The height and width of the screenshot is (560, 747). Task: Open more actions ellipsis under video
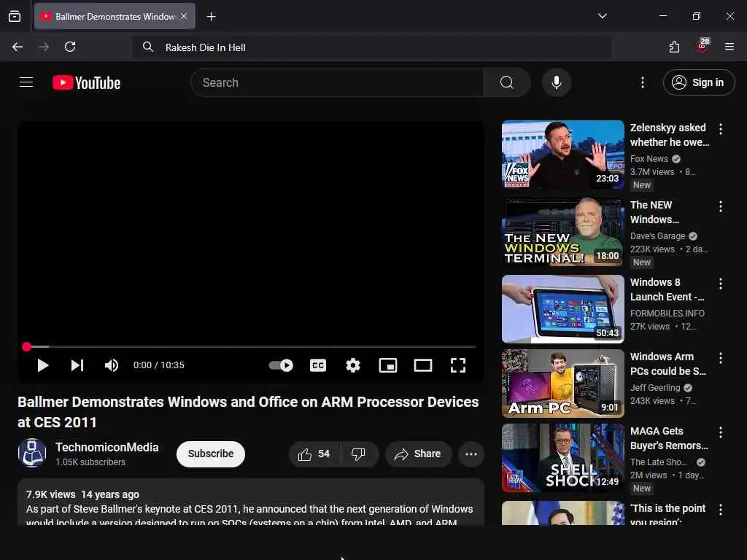point(471,454)
